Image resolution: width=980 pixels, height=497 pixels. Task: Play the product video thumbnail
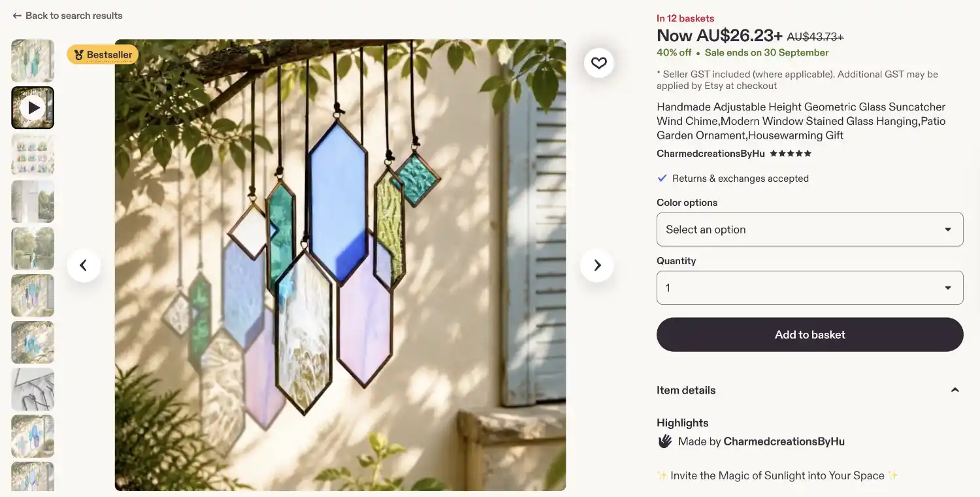point(33,108)
